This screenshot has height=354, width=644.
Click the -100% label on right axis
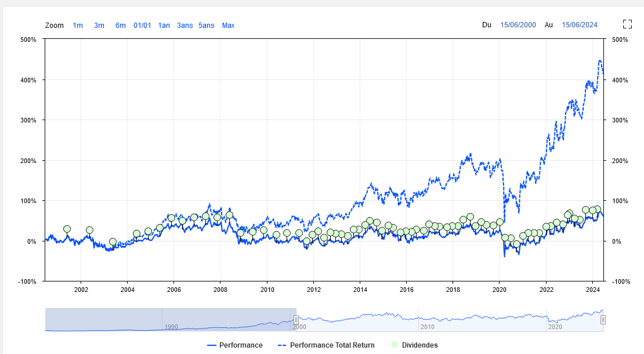[x=621, y=281]
